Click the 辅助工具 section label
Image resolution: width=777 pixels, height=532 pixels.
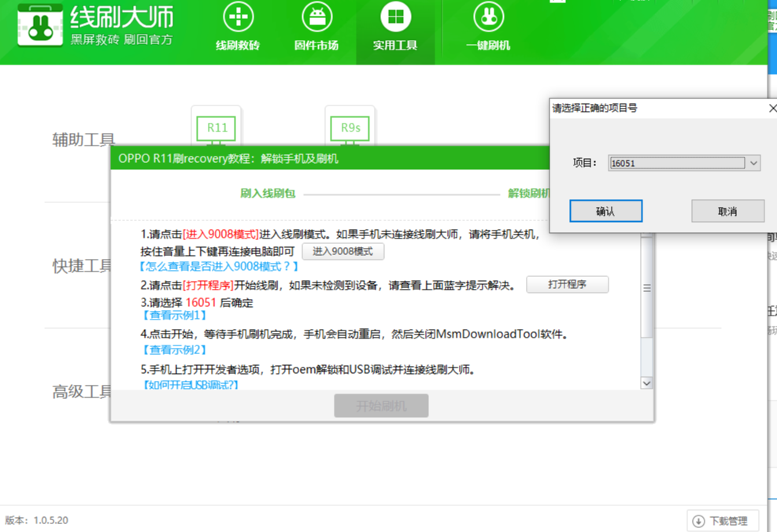[x=83, y=140]
